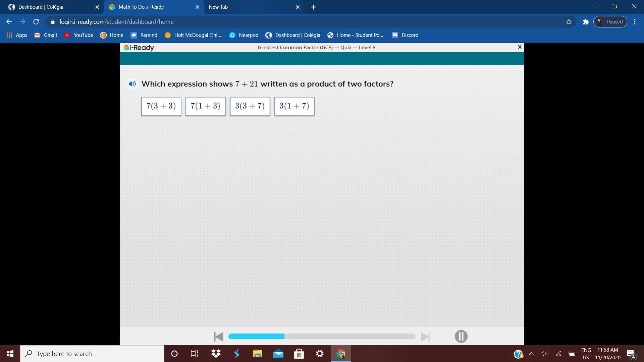Open Chrome extensions puzzle icon
Image resolution: width=644 pixels, height=362 pixels.
pyautogui.click(x=586, y=22)
